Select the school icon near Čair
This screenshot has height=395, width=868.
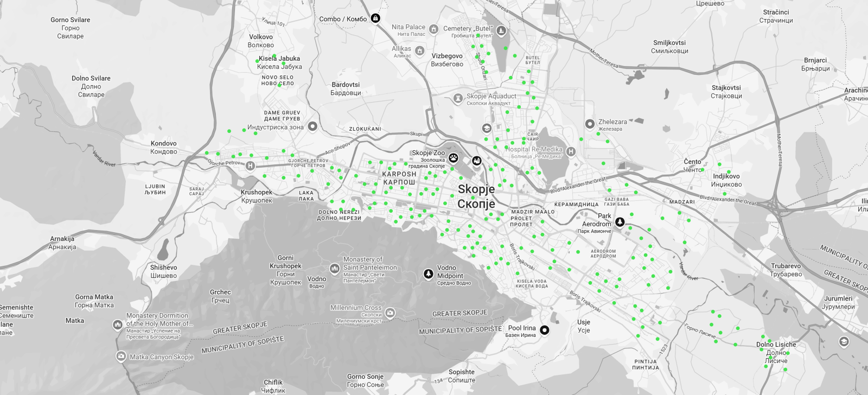click(487, 129)
